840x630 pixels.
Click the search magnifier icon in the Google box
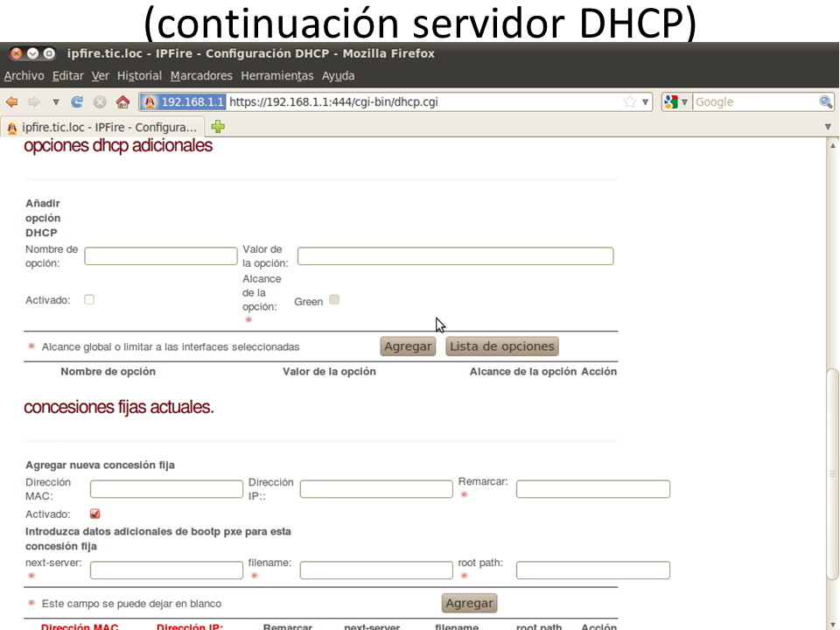click(825, 101)
